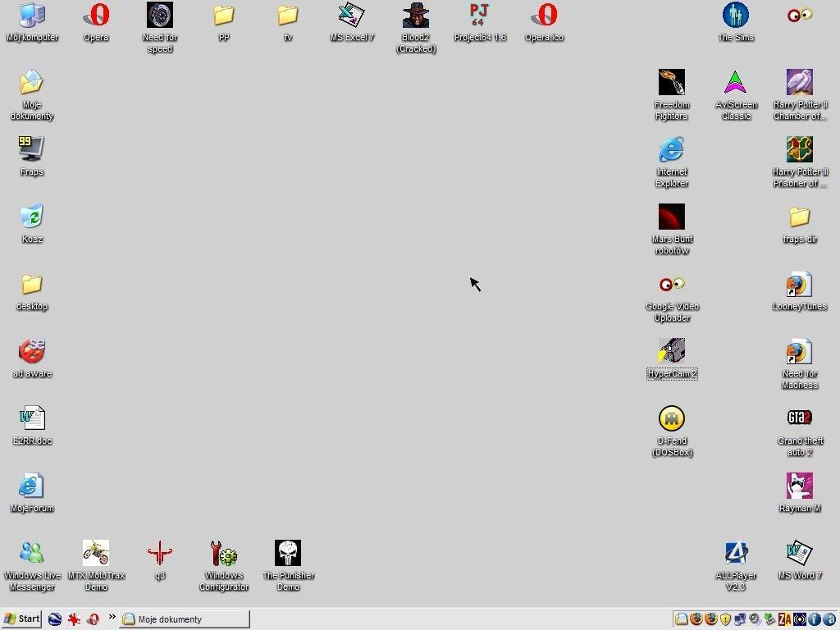Switch to Moje dokumenty taskbar window
This screenshot has width=840, height=630.
click(185, 619)
